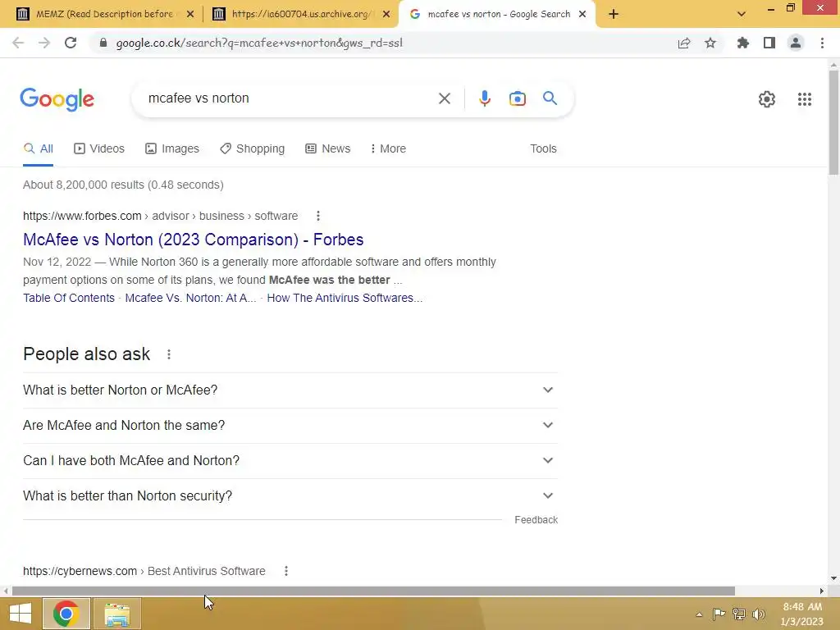
Task: Switch to Images results
Action: (172, 149)
